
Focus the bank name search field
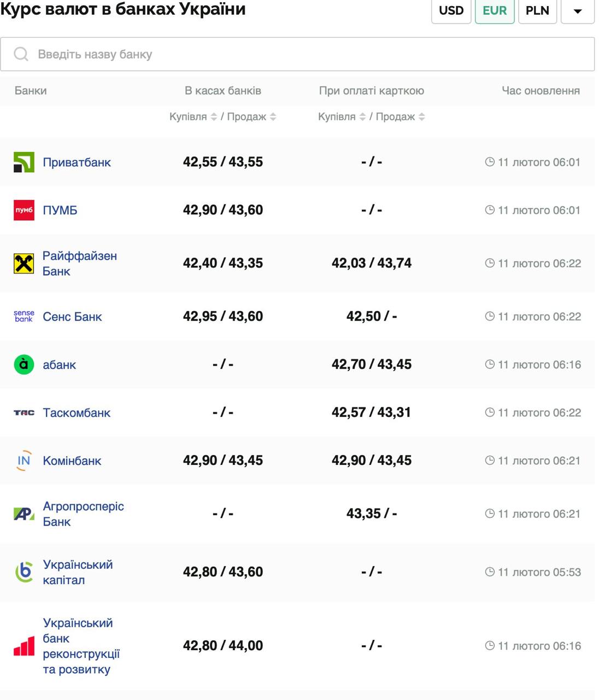(x=306, y=54)
